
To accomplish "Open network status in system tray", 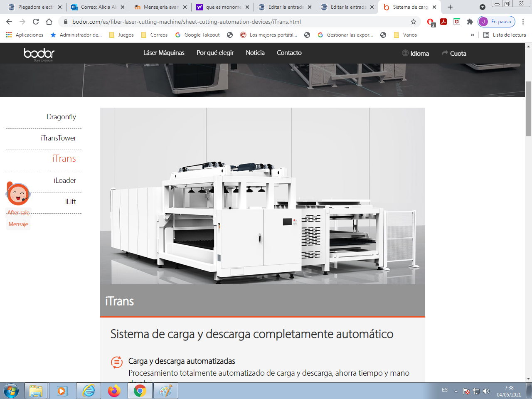I will click(x=476, y=391).
